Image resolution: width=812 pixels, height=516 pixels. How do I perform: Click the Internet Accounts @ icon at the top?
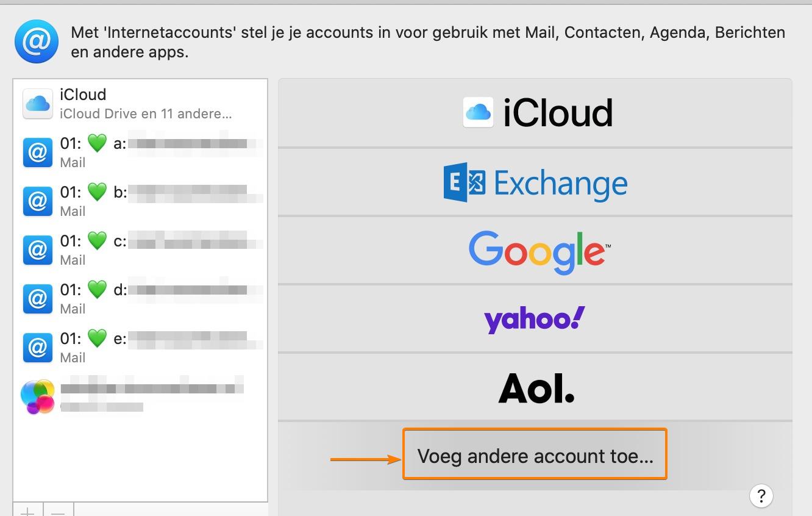[37, 41]
